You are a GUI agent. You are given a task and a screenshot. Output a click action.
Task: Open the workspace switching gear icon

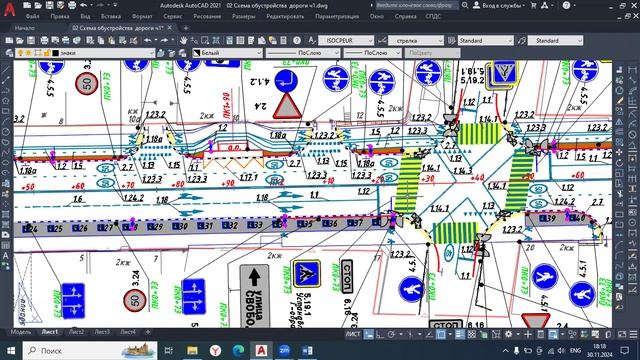pyautogui.click(x=508, y=334)
